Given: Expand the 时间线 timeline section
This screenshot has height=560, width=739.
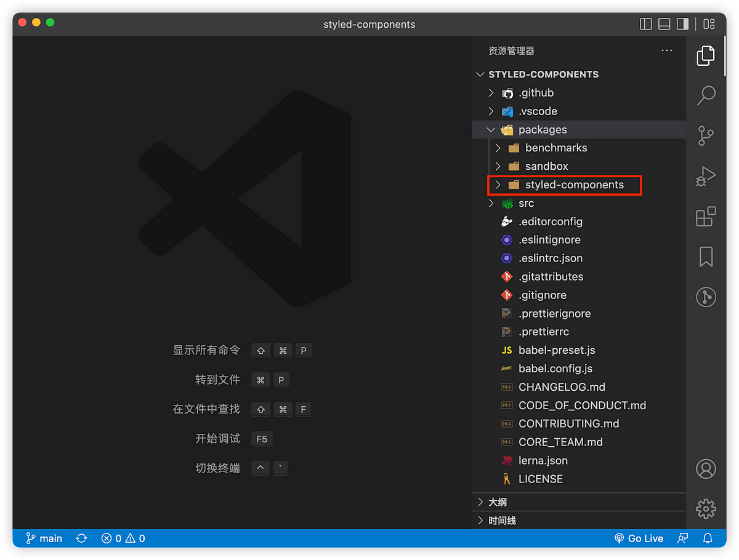Looking at the screenshot, I should click(579, 521).
